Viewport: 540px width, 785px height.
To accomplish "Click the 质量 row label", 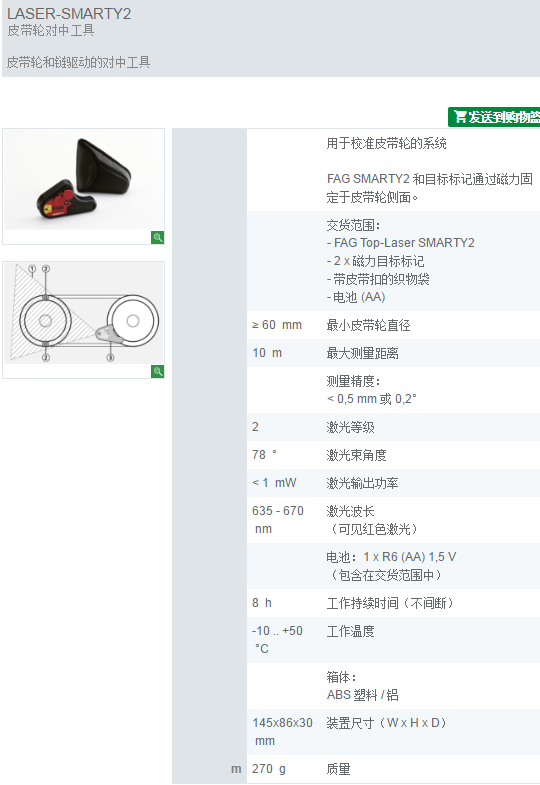I will coord(338,769).
